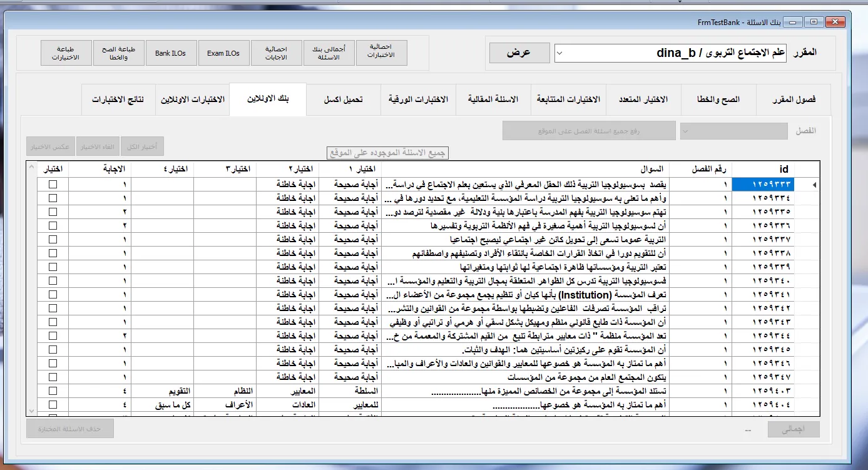Click رفع جميع اسئلة الفصل على الموقع
868x470 pixels.
589,131
